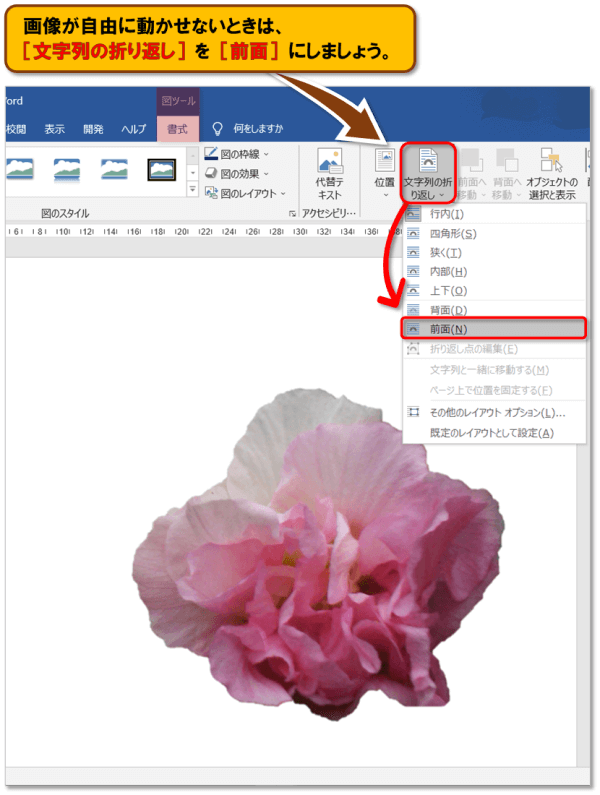Choose 四角形(S) wrap option
Screen dimensions: 600x795
pos(495,234)
